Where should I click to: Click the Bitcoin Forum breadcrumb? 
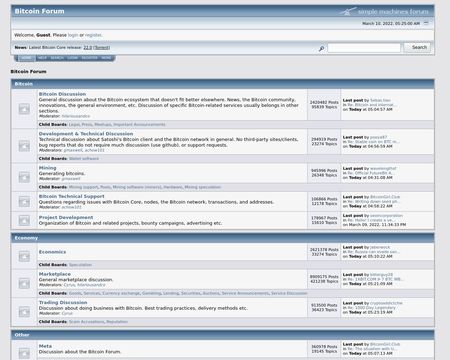point(28,71)
